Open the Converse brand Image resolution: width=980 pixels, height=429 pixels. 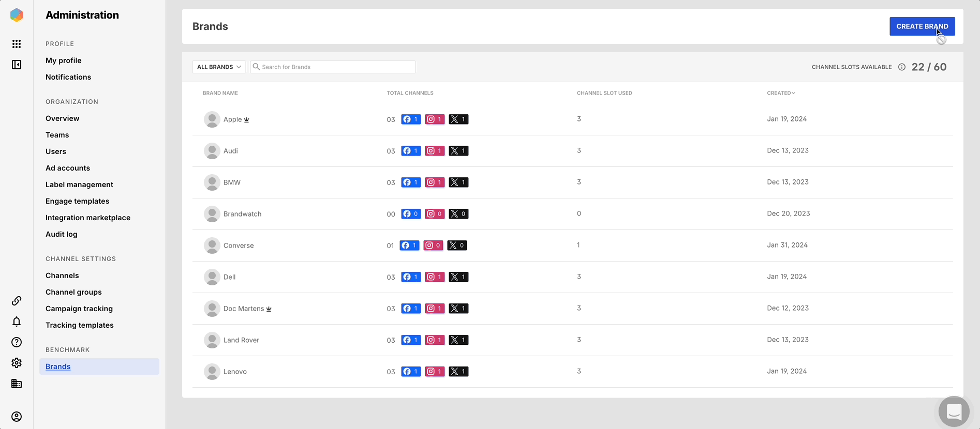coord(239,246)
